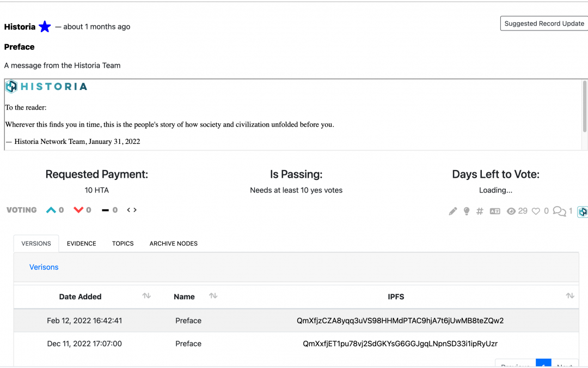This screenshot has height=368, width=588.
Task: Click the hashtag icon
Action: pos(480,212)
